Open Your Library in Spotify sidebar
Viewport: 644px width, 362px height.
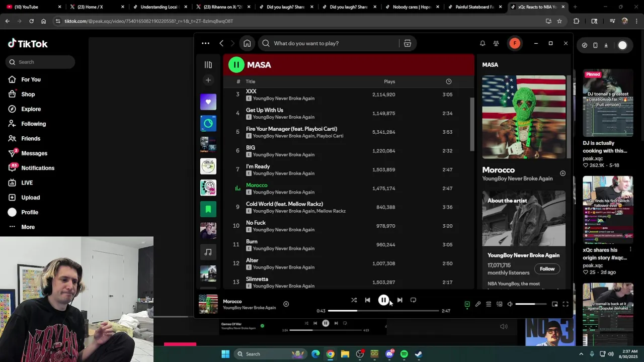208,65
